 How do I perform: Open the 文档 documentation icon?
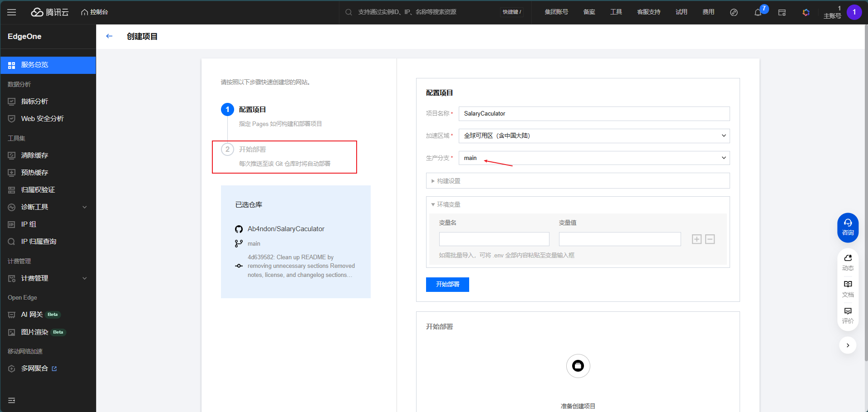tap(848, 288)
